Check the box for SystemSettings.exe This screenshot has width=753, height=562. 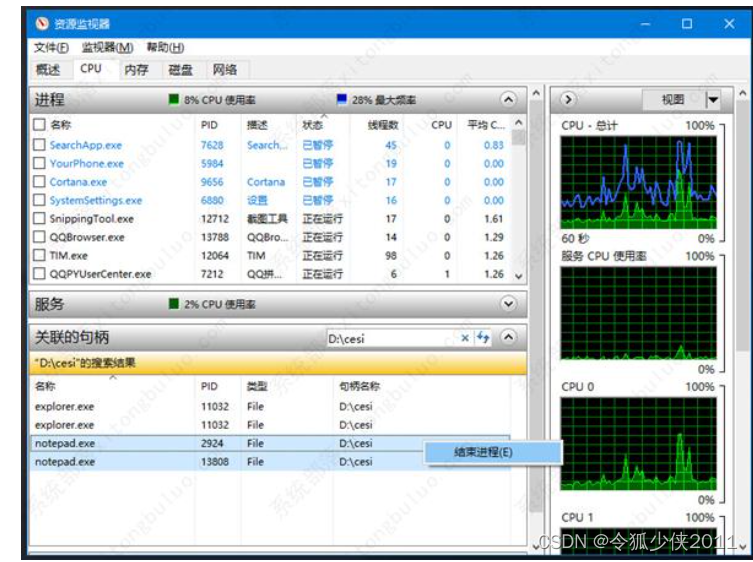pyautogui.click(x=39, y=200)
